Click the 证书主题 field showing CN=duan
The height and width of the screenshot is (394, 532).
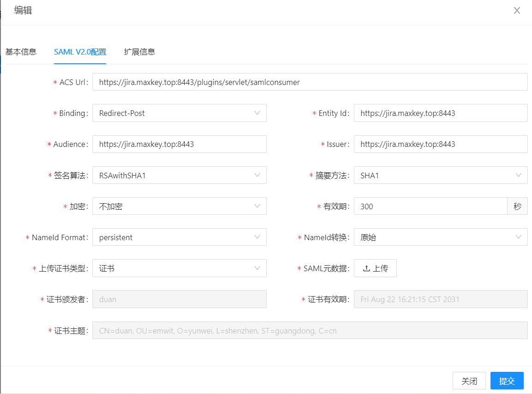[x=310, y=330]
